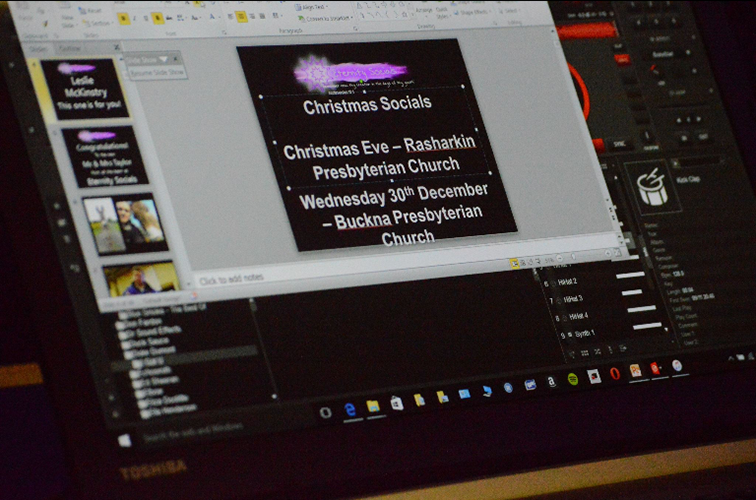Open the Windows Store taskbar icon
Image resolution: width=756 pixels, height=500 pixels.
point(397,403)
